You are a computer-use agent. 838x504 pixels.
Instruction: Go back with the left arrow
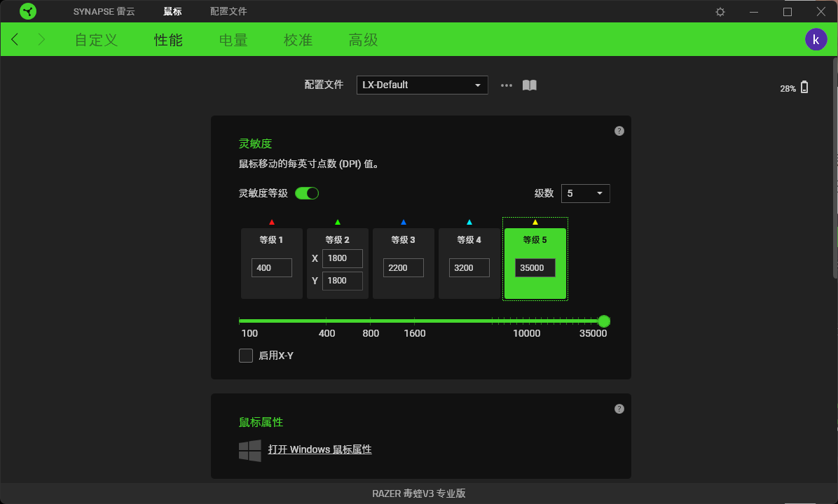coord(15,39)
